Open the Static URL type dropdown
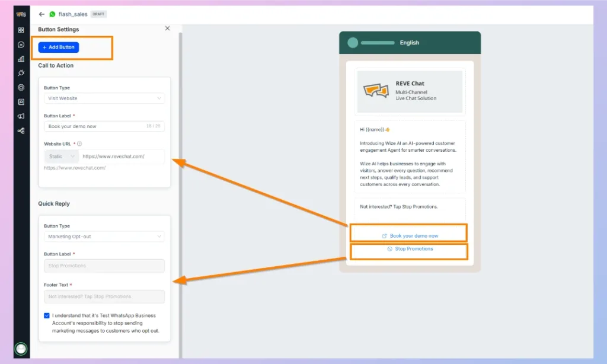 61,157
